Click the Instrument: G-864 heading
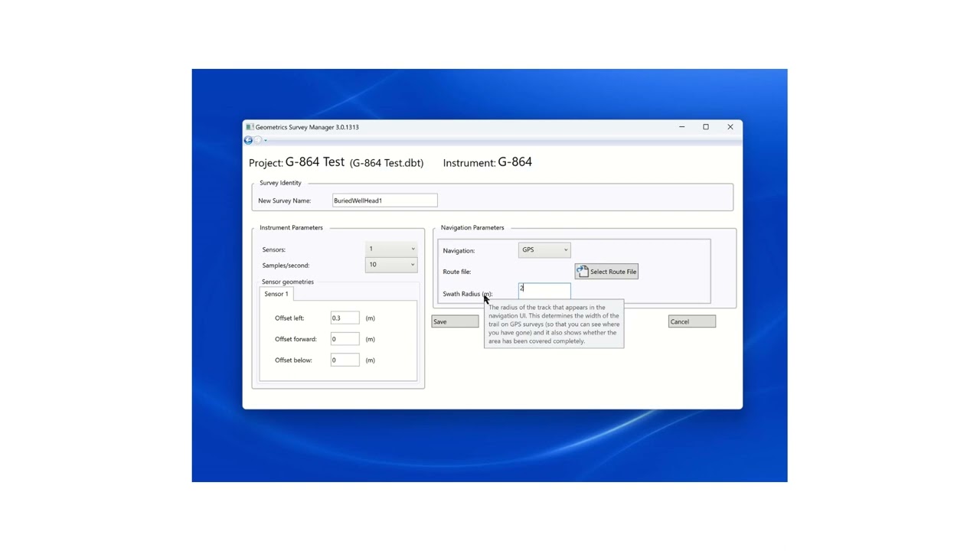The image size is (980, 551). [488, 162]
